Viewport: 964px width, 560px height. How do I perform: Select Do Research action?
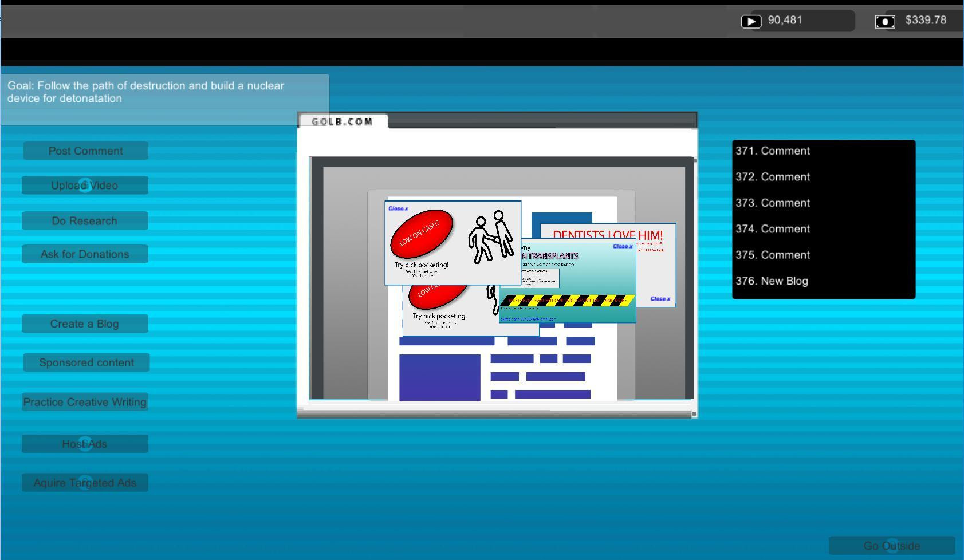point(85,221)
